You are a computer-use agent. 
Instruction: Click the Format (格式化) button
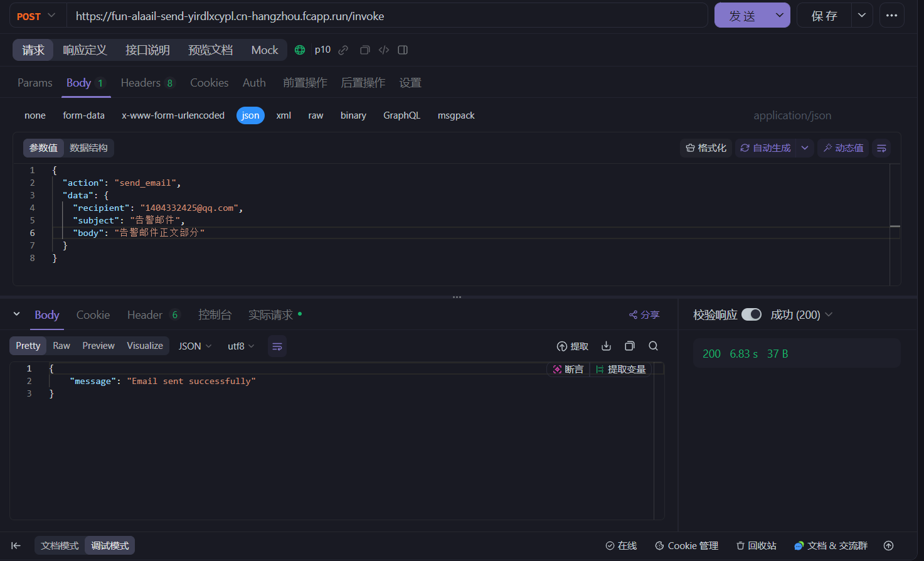pos(706,148)
